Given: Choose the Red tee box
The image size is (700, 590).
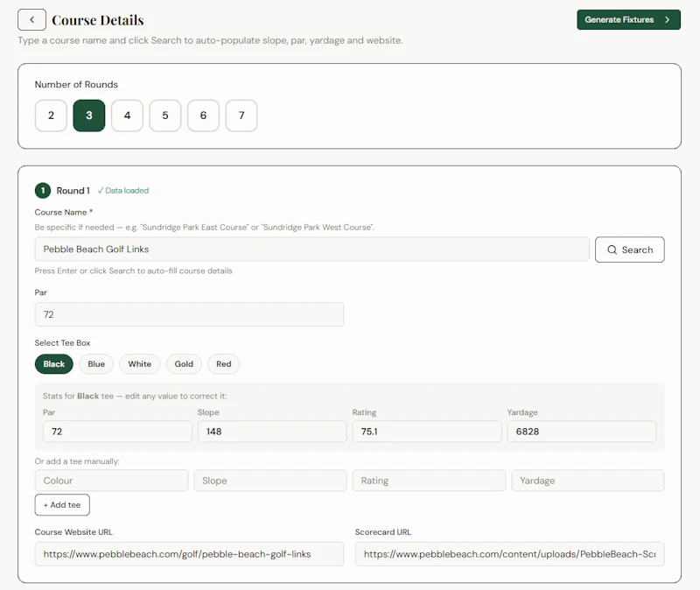Looking at the screenshot, I should (x=224, y=364).
